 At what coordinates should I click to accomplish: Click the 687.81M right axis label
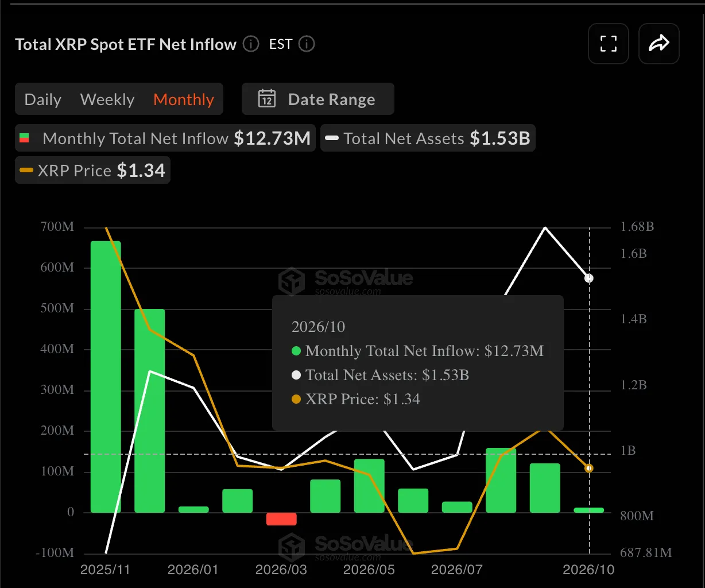pos(646,553)
